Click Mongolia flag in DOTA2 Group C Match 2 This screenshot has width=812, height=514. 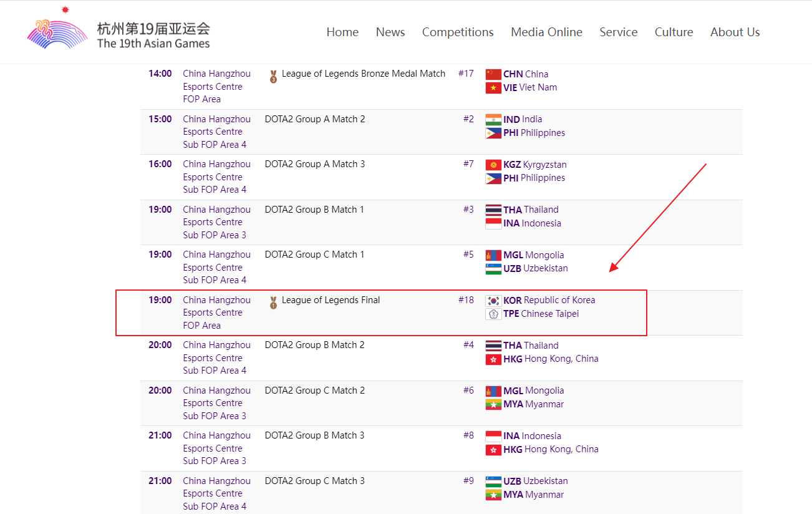pyautogui.click(x=493, y=391)
